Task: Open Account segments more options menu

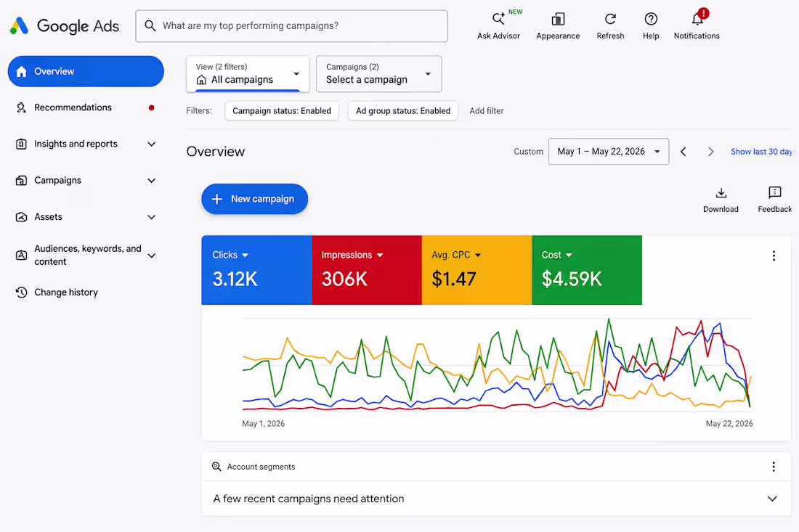Action: 774,467
